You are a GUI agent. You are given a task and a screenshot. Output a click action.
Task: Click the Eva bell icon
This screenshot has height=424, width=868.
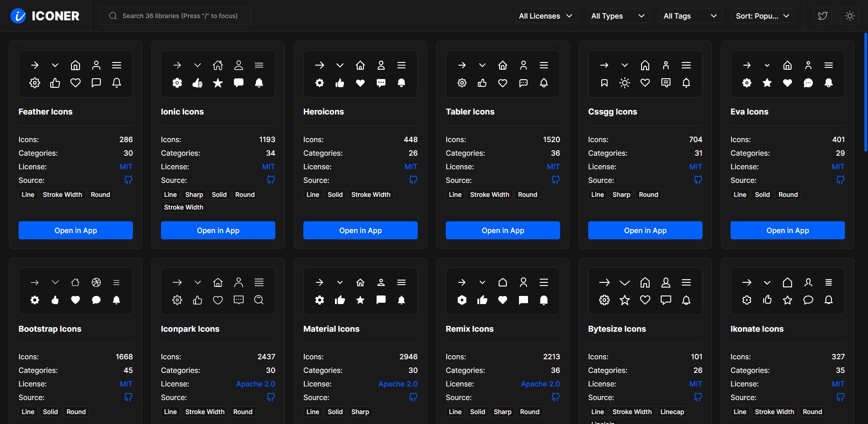[829, 83]
